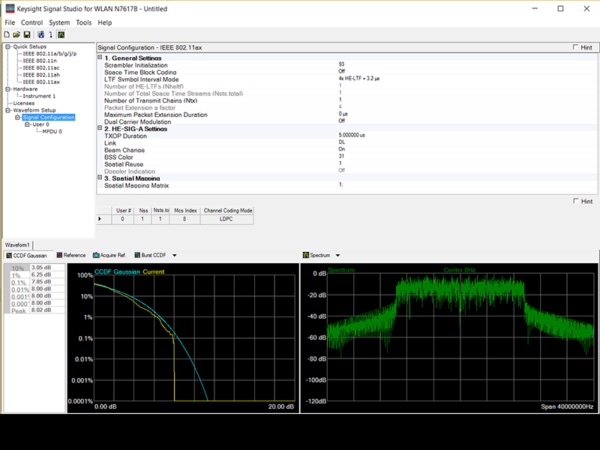Collapse the Waveform Setup tree node
Image resolution: width=600 pixels, height=450 pixels.
[8, 110]
